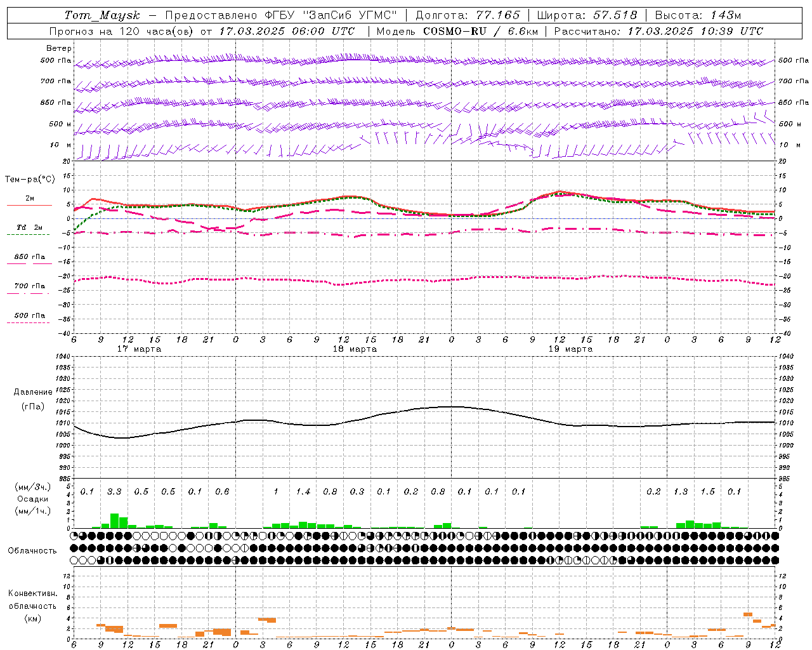Click the "0.3" precipitation value
Image resolution: width=812 pixels, height=650 pixels.
[x=357, y=491]
